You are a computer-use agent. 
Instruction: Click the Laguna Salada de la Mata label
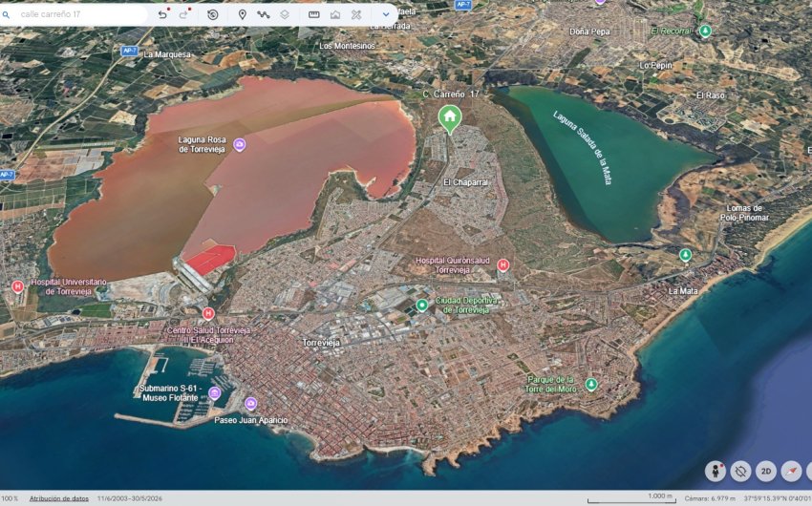(584, 147)
